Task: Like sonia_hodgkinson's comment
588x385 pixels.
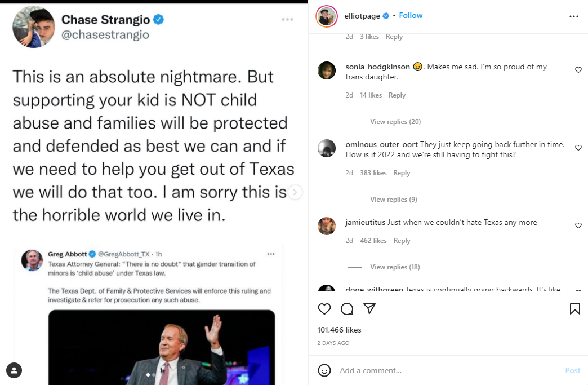Action: coord(578,70)
